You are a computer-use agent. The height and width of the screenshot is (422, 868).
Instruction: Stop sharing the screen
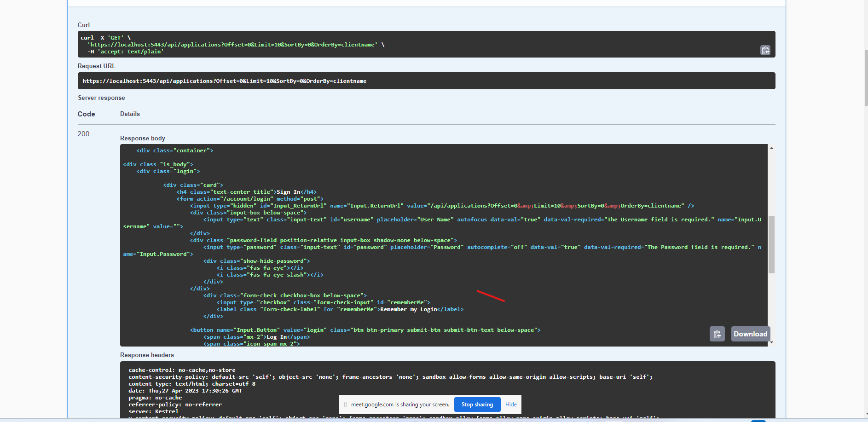tap(477, 405)
